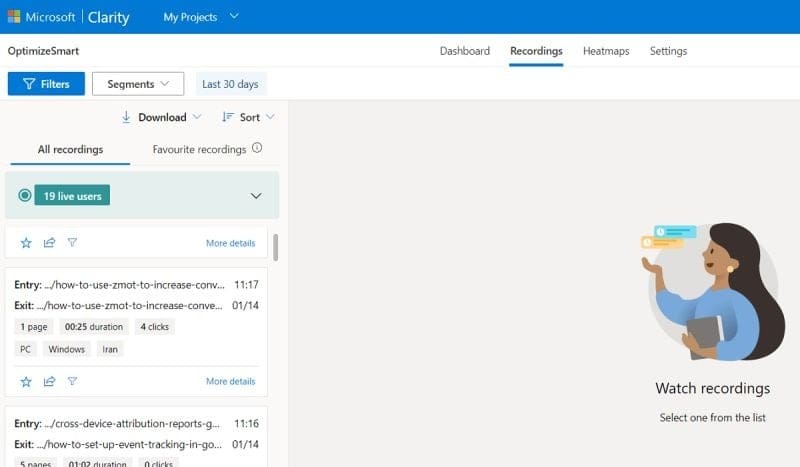This screenshot has height=467, width=800.
Task: Click the zmot recording Exit URL
Action: pyautogui.click(x=130, y=306)
